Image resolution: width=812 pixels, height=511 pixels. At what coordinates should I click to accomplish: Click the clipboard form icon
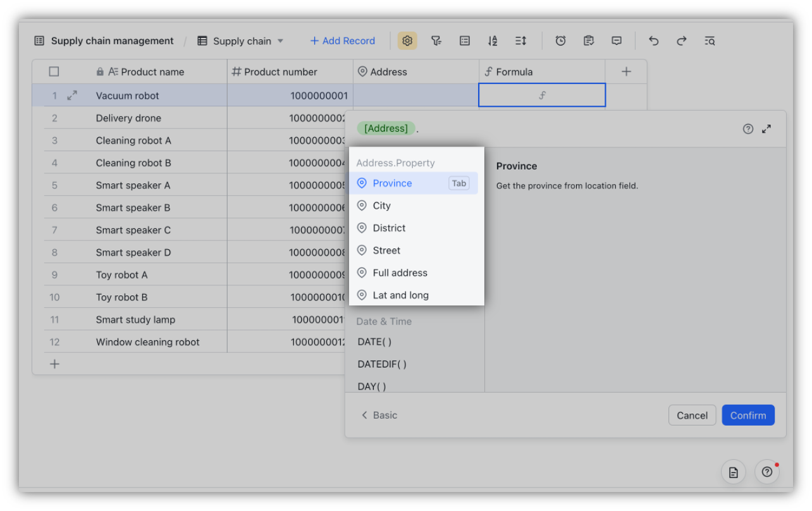[589, 40]
